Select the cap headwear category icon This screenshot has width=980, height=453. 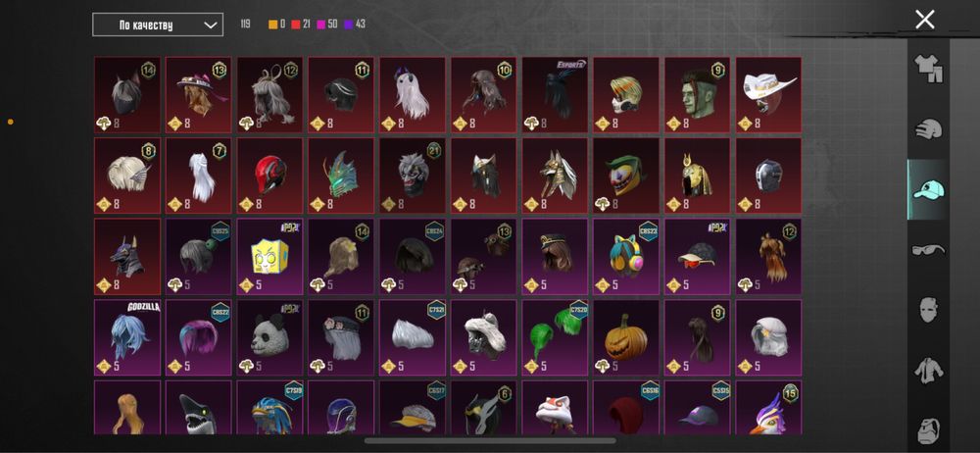929,189
